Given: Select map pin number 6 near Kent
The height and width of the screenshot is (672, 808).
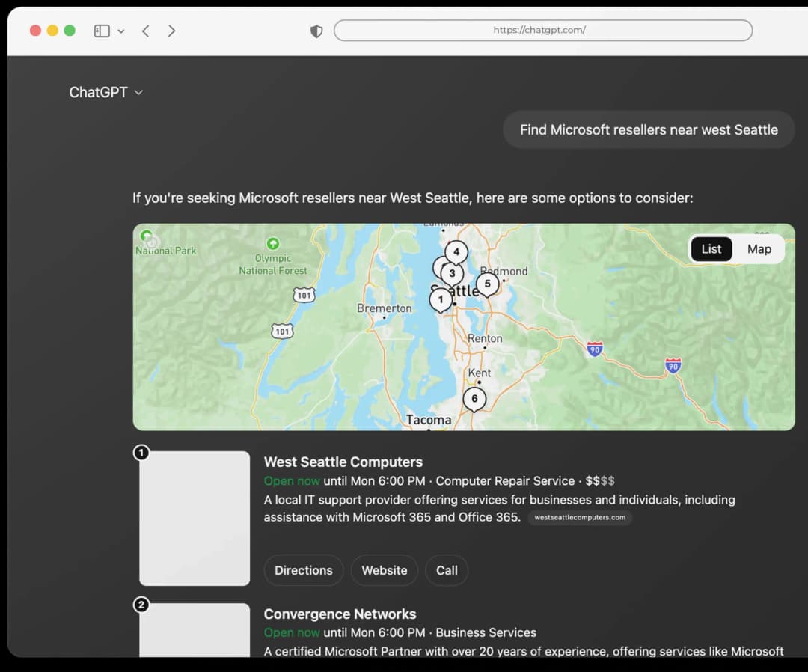Looking at the screenshot, I should click(x=474, y=398).
